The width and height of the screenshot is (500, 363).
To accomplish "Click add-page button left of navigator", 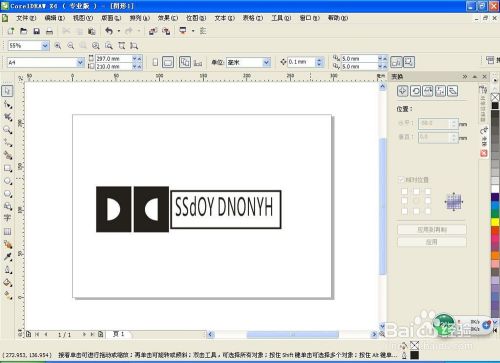I will (x=29, y=334).
